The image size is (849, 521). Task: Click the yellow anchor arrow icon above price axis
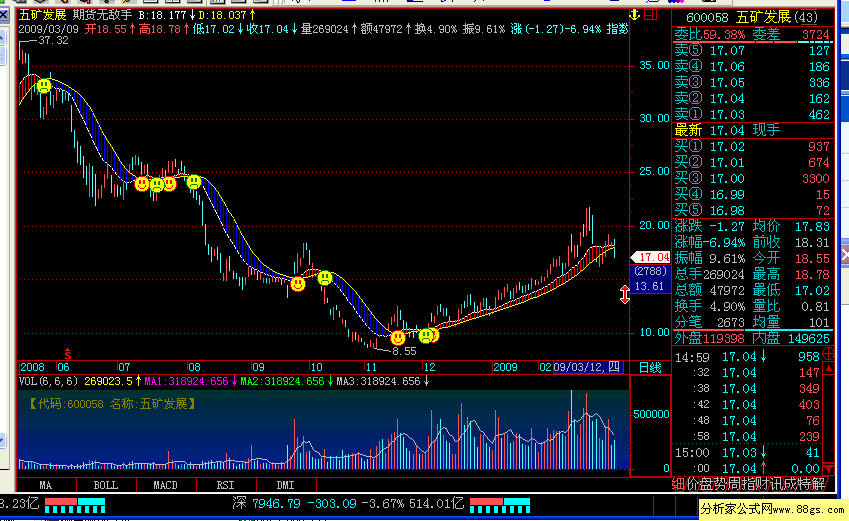tap(635, 15)
